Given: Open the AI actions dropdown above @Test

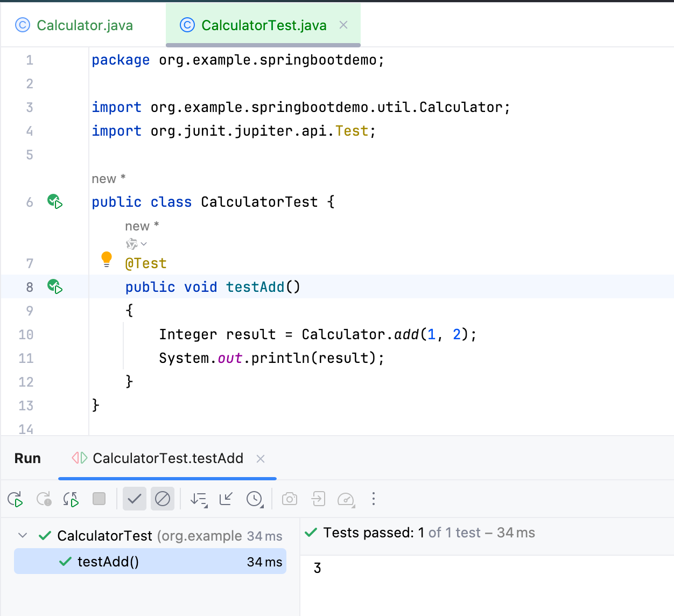Looking at the screenshot, I should [136, 244].
